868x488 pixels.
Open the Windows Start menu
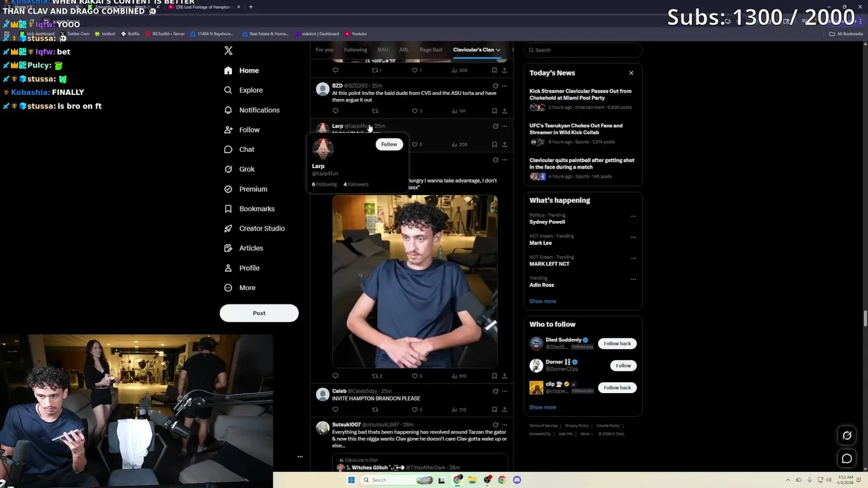(x=351, y=480)
